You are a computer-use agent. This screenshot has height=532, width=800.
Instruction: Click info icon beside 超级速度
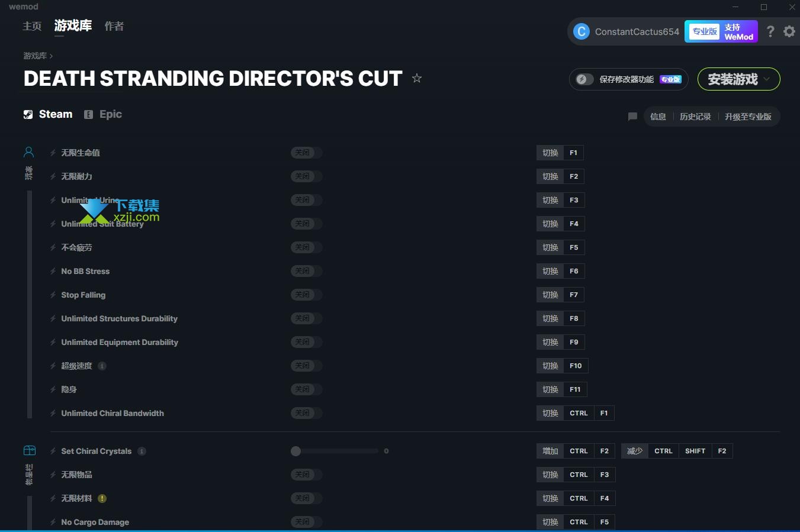(x=102, y=366)
